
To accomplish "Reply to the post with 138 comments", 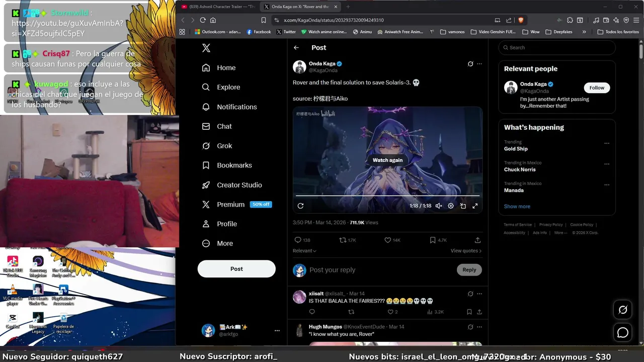I will pos(302,240).
